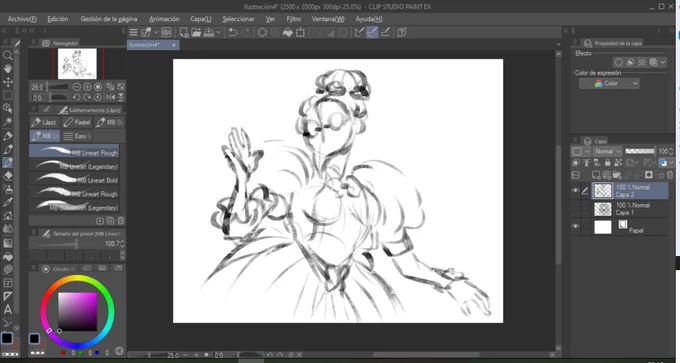The height and width of the screenshot is (363, 680).
Task: Select the Hand move-view tool
Action: (7, 69)
